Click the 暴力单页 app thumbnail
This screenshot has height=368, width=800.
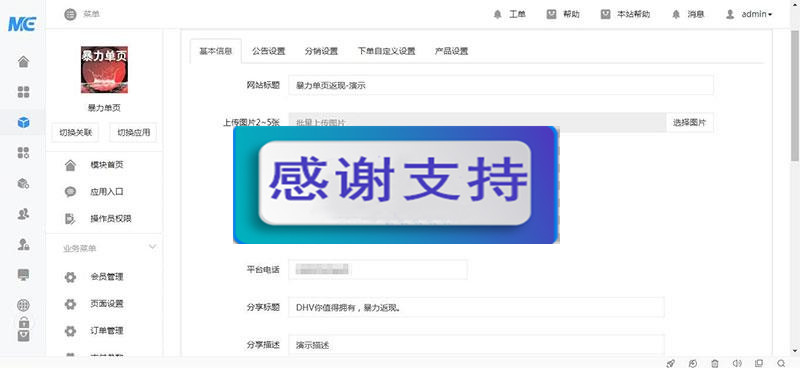coord(104,69)
